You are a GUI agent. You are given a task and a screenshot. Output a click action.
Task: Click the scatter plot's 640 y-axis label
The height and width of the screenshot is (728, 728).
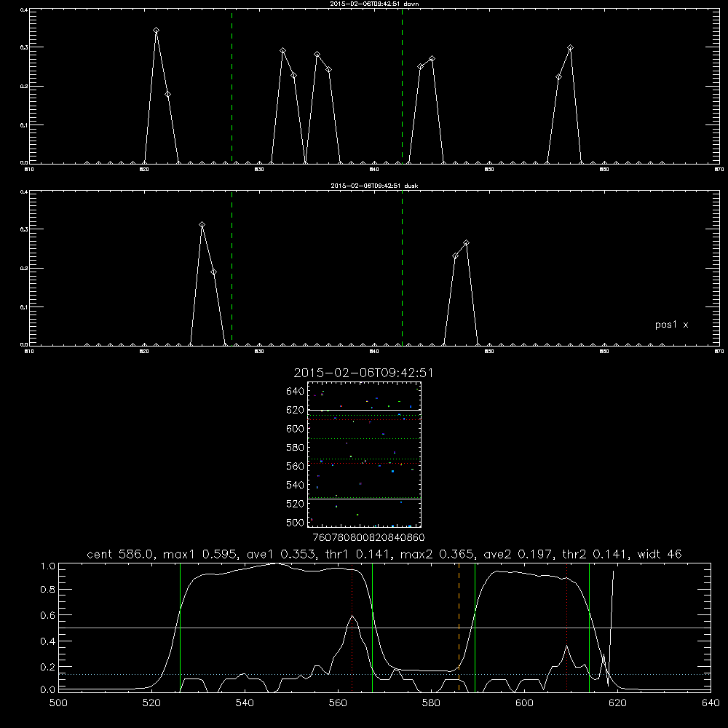pos(296,391)
